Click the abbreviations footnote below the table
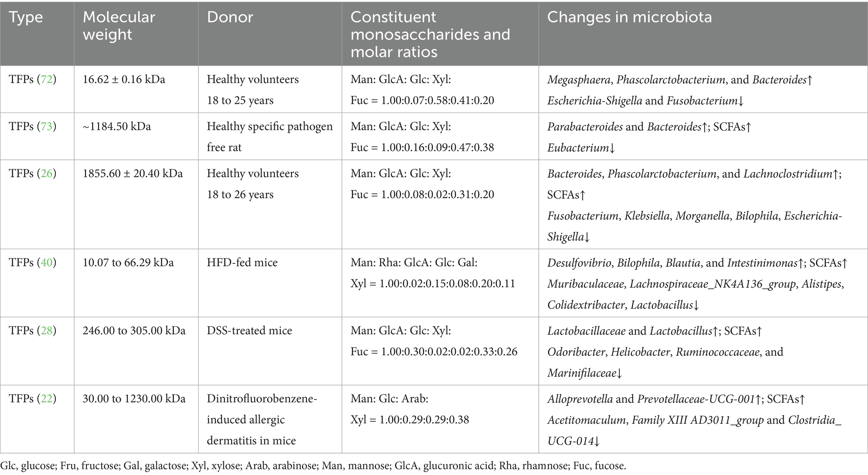This screenshot has height=475, width=868. coord(313,466)
